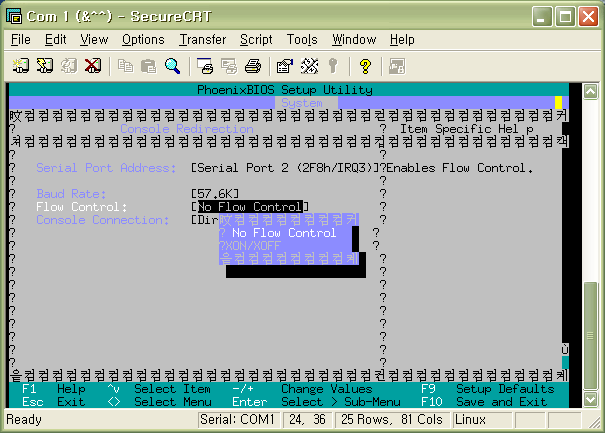
Task: Open the Transfer menu
Action: pos(203,40)
